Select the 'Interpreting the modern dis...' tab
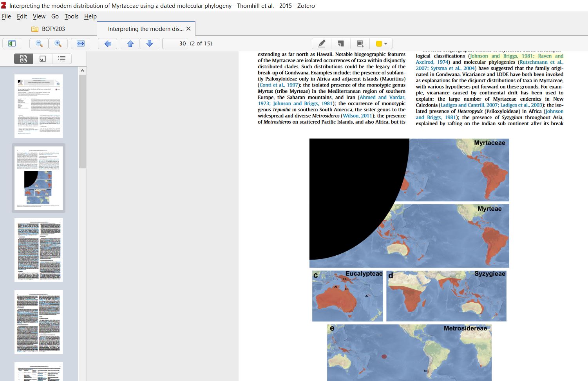 point(145,29)
